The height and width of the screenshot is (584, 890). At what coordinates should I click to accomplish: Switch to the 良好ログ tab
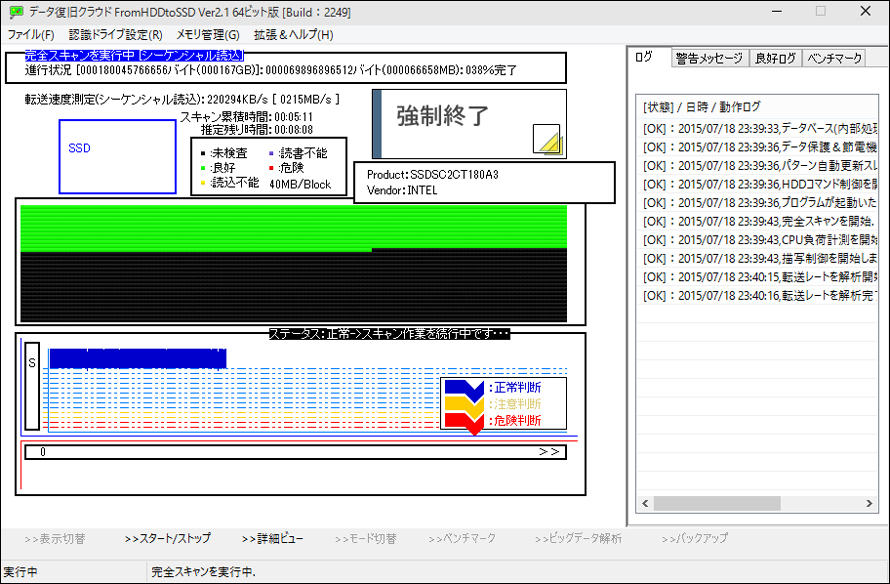(775, 58)
